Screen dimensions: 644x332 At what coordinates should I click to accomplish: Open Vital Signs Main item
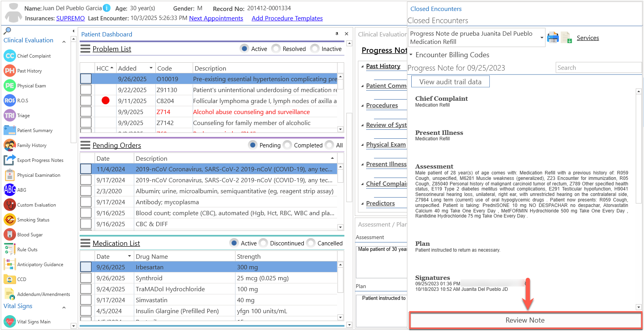click(27, 322)
